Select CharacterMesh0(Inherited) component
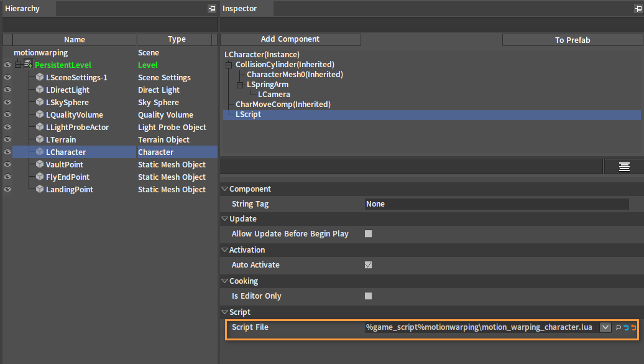 (x=295, y=75)
